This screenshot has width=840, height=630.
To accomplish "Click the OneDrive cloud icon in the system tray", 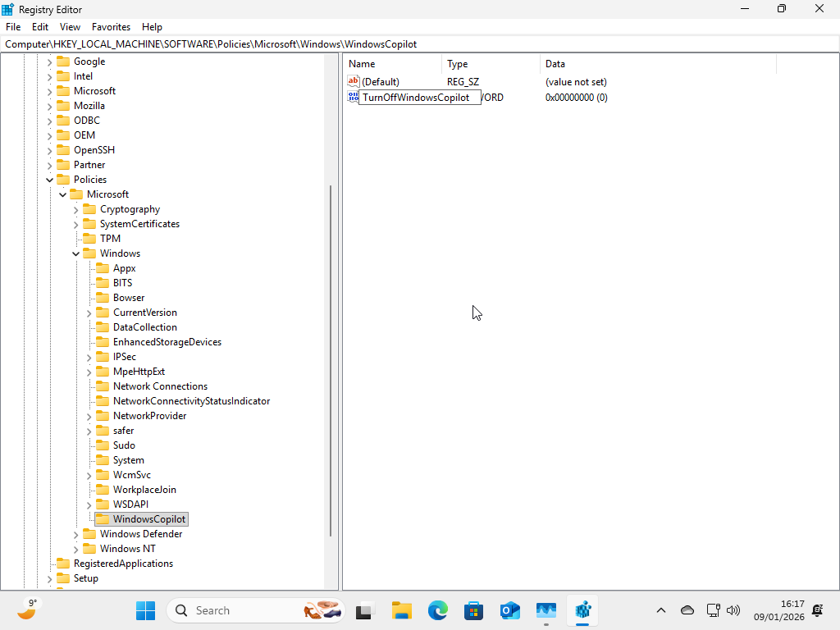I will tap(687, 610).
